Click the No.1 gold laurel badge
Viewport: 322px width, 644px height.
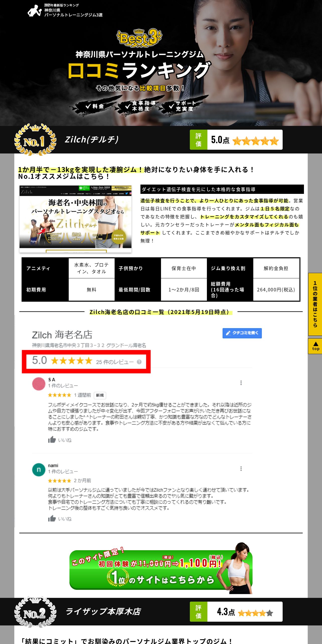(35, 139)
